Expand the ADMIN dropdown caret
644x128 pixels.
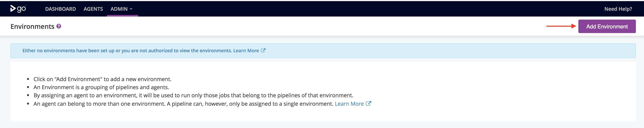click(x=131, y=9)
